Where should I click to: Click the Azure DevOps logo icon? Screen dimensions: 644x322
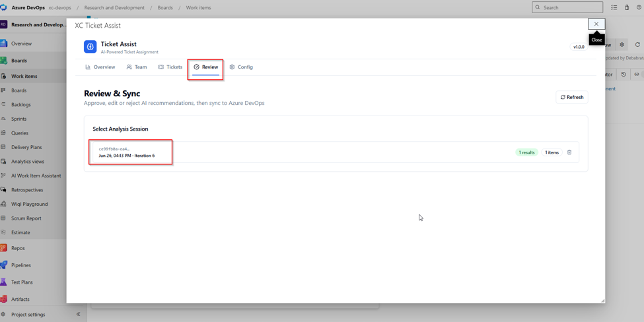(4, 7)
